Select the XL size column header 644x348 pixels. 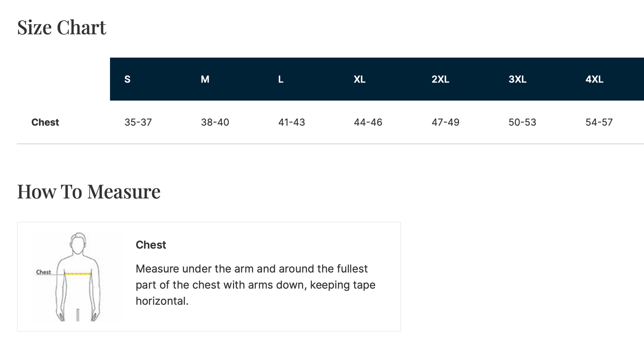[360, 79]
